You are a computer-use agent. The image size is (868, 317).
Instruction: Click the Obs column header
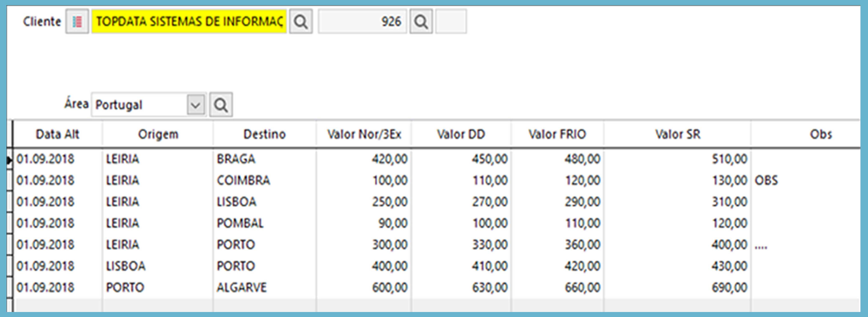point(821,134)
